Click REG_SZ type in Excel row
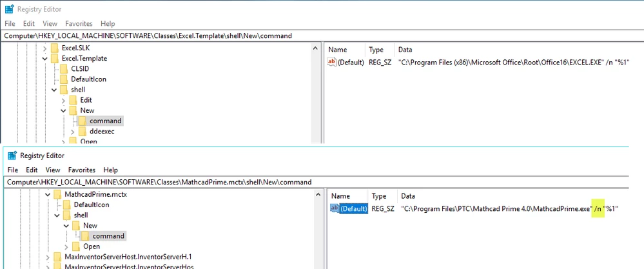 click(380, 63)
